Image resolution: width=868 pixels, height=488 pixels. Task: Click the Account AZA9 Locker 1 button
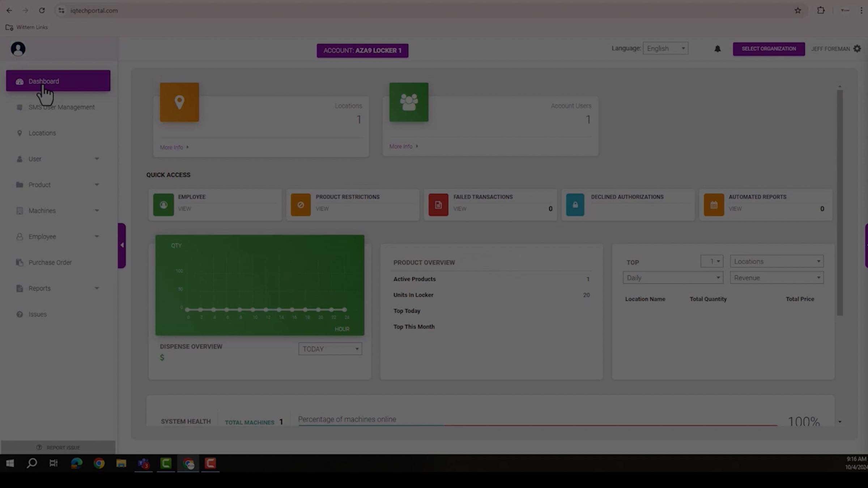(x=362, y=51)
